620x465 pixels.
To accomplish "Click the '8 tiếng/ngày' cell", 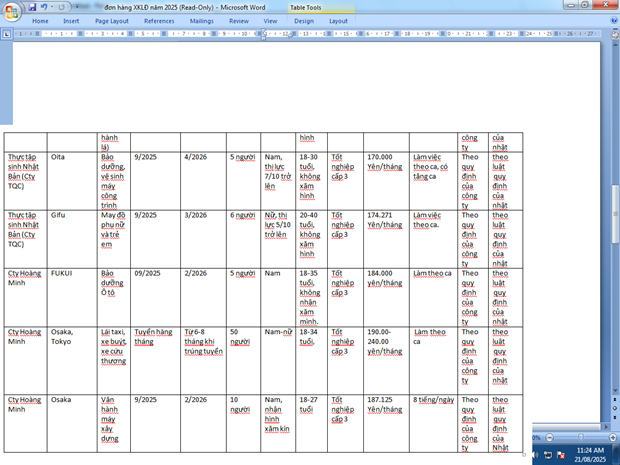I will pos(433,423).
